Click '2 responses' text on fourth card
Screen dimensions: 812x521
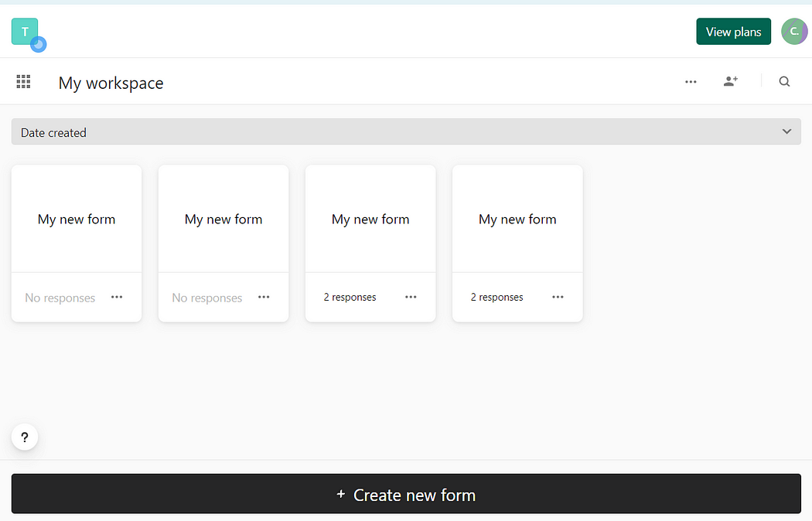[x=497, y=298]
